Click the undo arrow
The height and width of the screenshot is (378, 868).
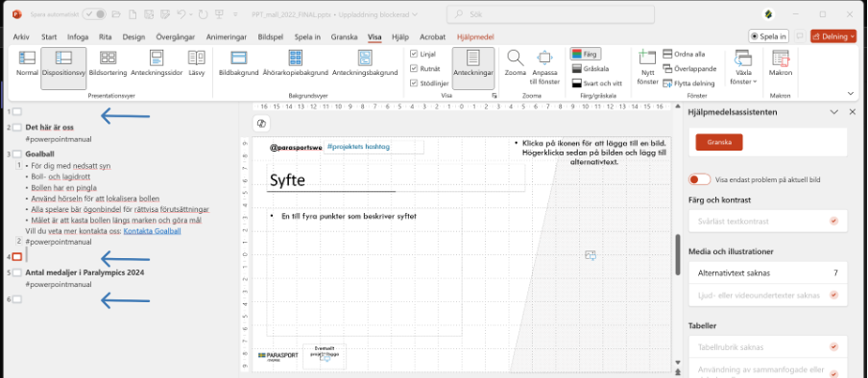click(x=181, y=14)
